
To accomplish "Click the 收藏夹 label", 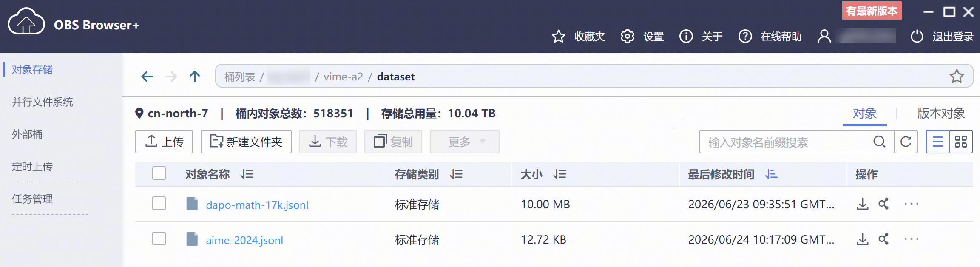I will coord(590,37).
